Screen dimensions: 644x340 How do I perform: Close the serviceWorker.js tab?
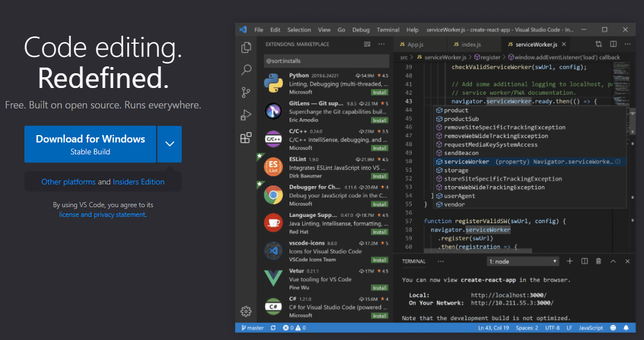(564, 44)
